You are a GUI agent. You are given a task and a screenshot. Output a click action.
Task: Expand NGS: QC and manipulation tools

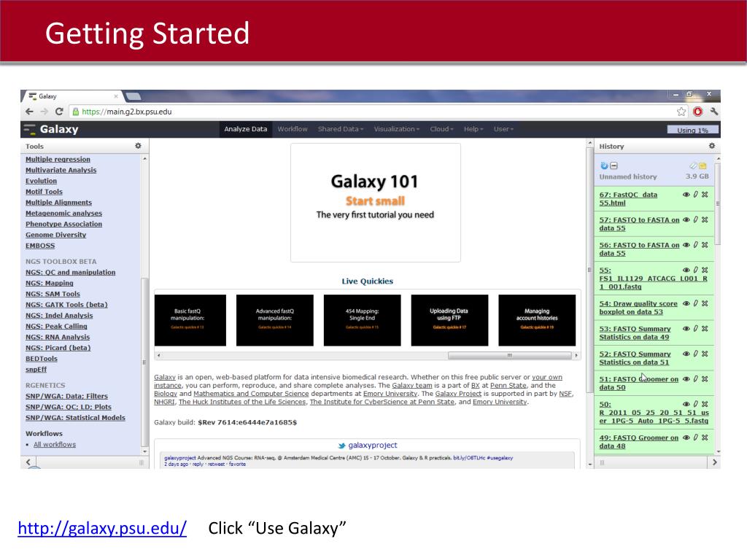(71, 273)
